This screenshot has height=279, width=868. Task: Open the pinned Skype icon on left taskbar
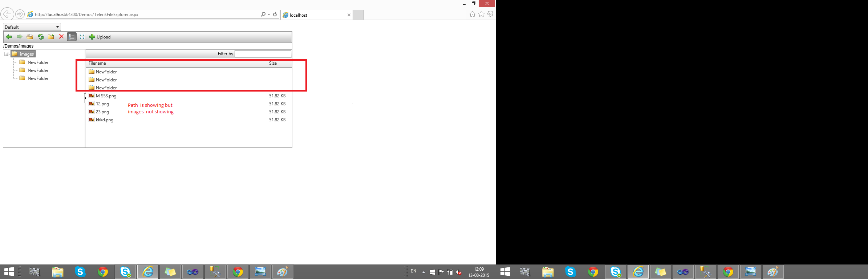80,271
